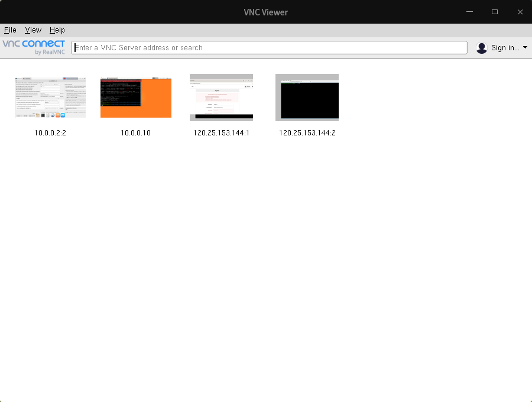Select the 10.0.0.10 connection label
Screen dimensions: 532x402
tap(135, 132)
